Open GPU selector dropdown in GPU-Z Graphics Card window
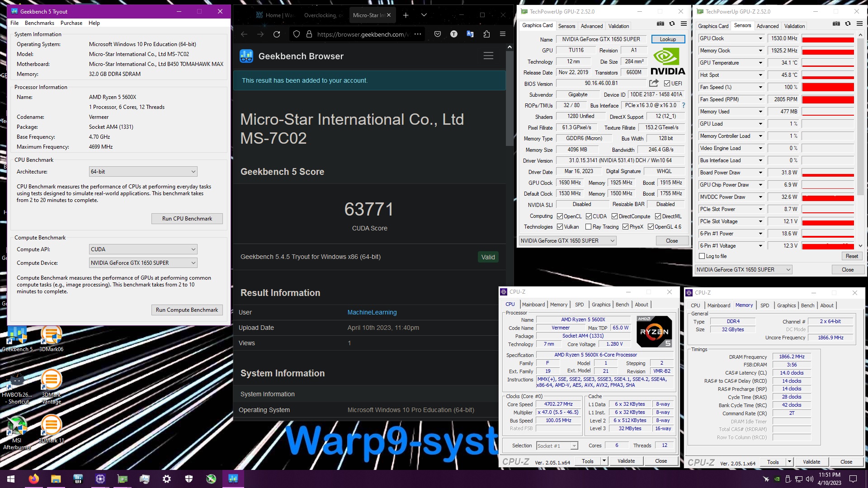868x488 pixels. 567,241
